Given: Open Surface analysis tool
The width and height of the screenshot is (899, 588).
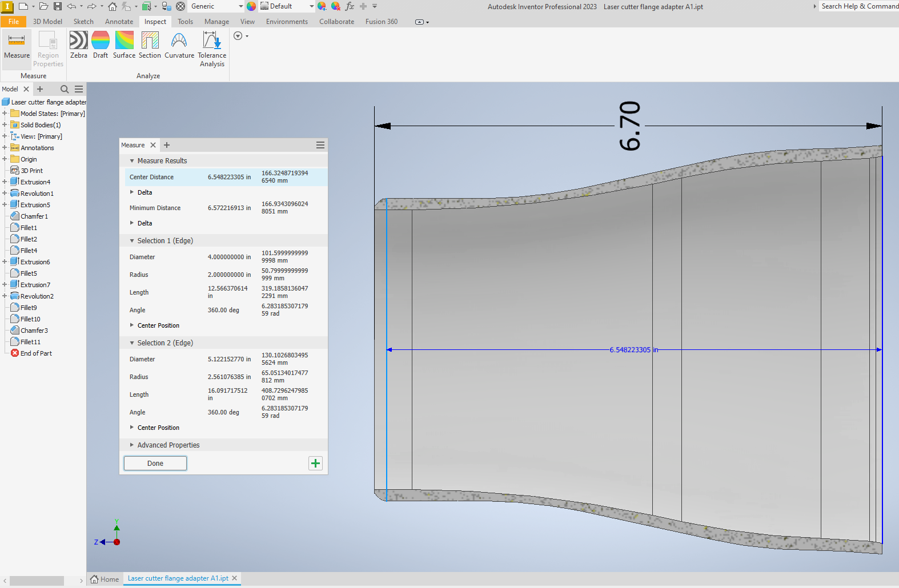Looking at the screenshot, I should pos(124,46).
